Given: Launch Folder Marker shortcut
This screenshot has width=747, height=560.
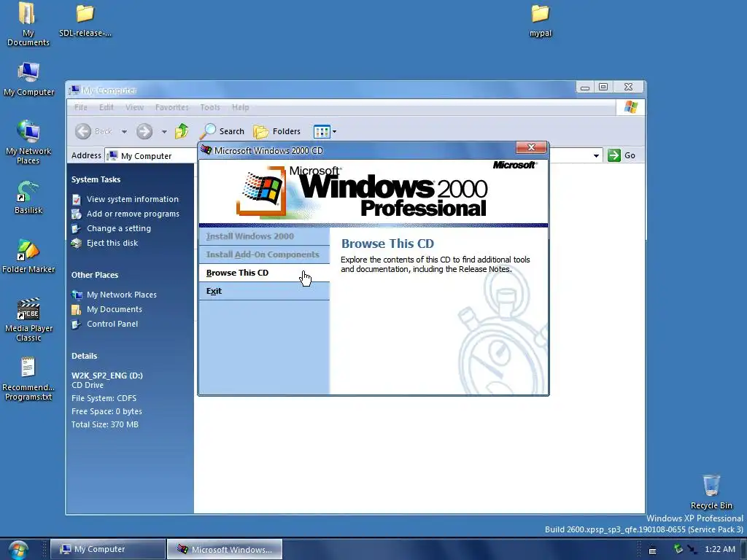Looking at the screenshot, I should pos(28,256).
